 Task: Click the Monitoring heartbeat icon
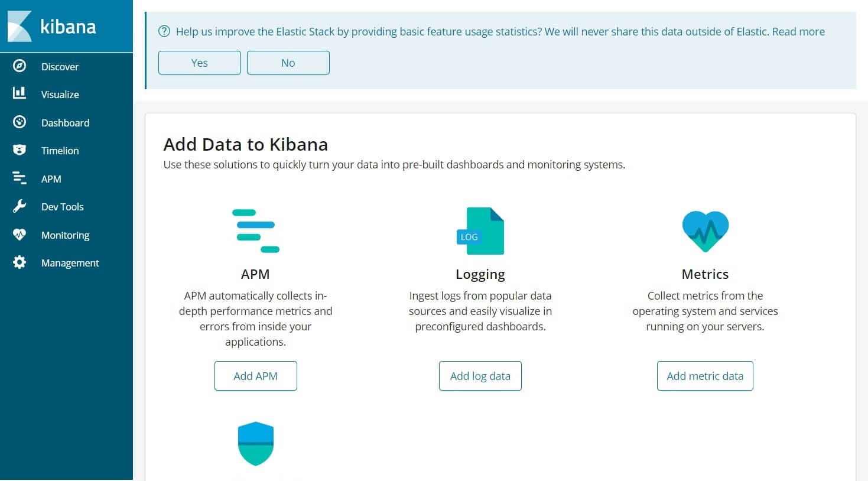[19, 235]
